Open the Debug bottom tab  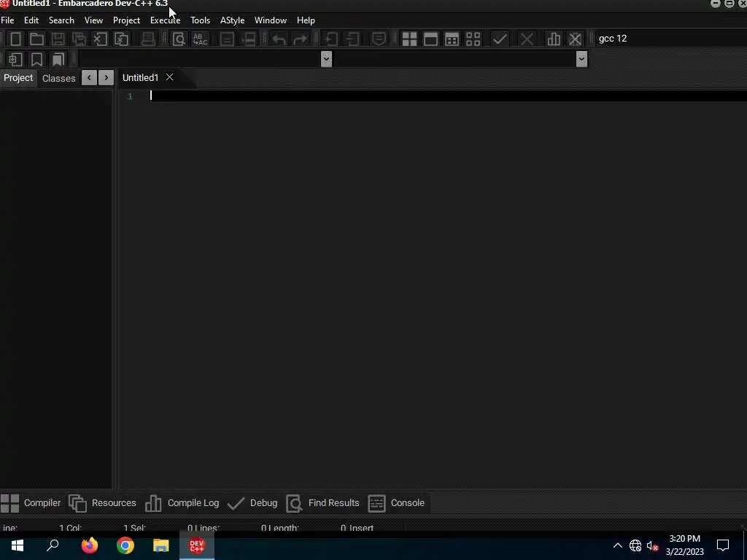click(252, 503)
